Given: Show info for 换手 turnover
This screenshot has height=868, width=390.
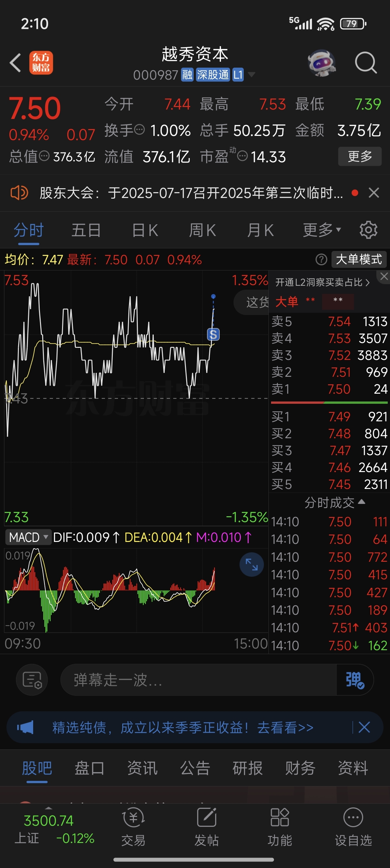Looking at the screenshot, I should pos(139,129).
